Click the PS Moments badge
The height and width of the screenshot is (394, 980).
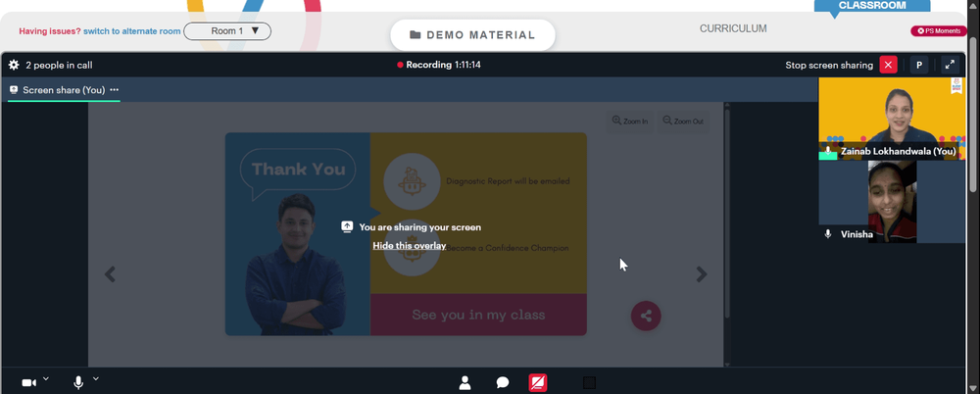939,30
